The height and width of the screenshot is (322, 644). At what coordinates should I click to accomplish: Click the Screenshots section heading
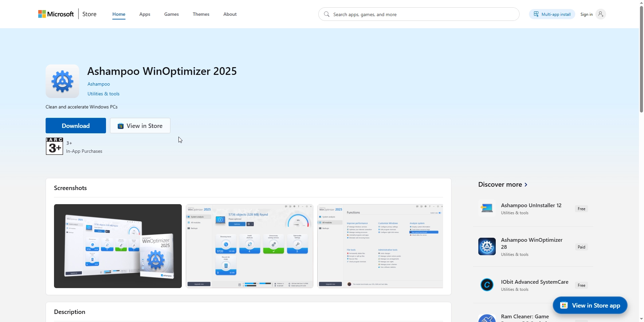(70, 188)
